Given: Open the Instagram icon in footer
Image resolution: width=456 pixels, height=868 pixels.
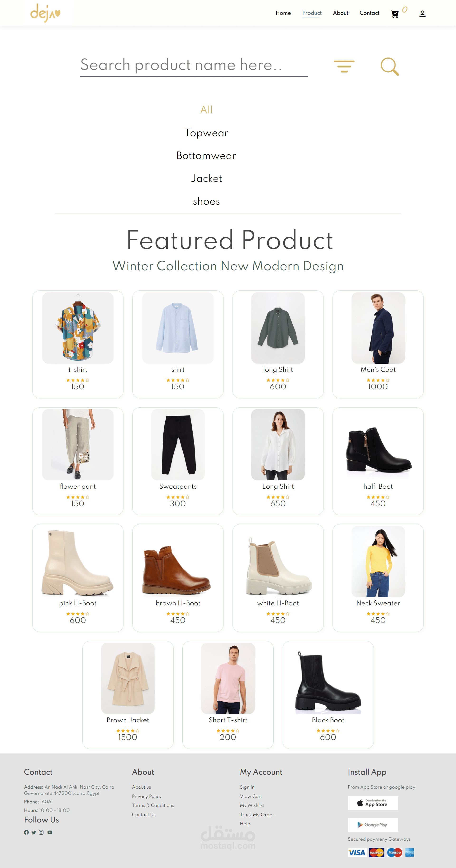Looking at the screenshot, I should point(41,832).
